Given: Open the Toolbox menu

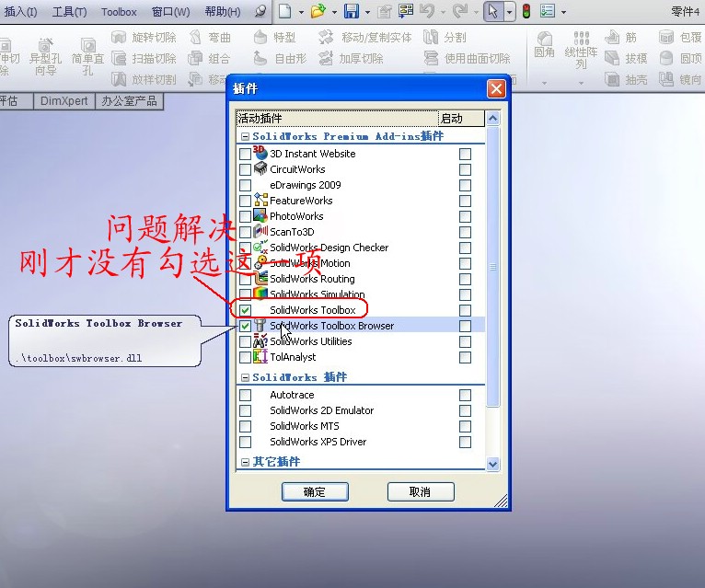Looking at the screenshot, I should [119, 12].
